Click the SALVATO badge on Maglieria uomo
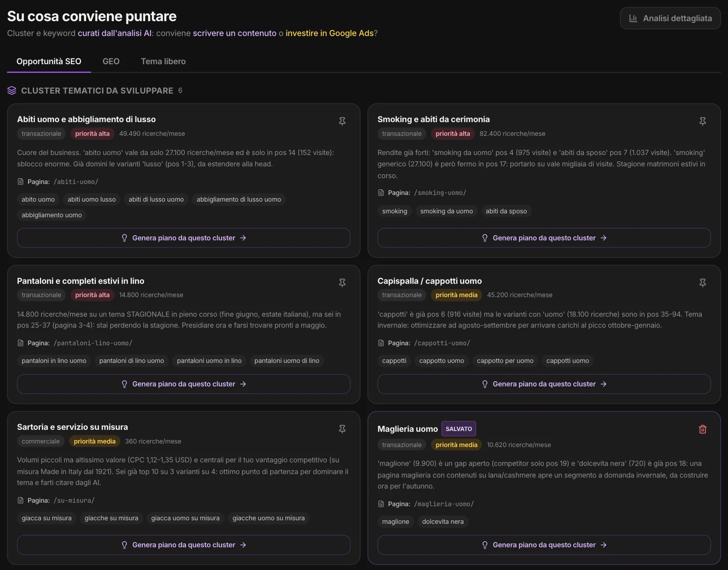This screenshot has width=728, height=570. pyautogui.click(x=459, y=429)
